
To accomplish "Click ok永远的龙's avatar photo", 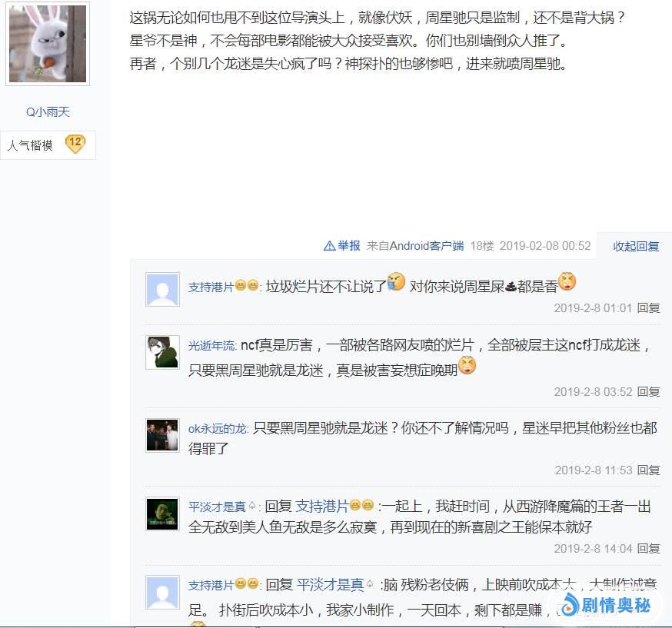I will (x=162, y=435).
